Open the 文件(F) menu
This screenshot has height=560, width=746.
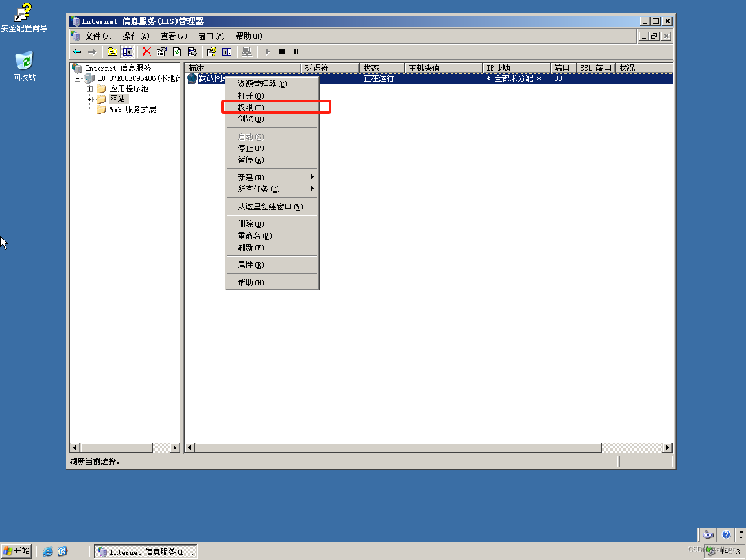click(98, 36)
